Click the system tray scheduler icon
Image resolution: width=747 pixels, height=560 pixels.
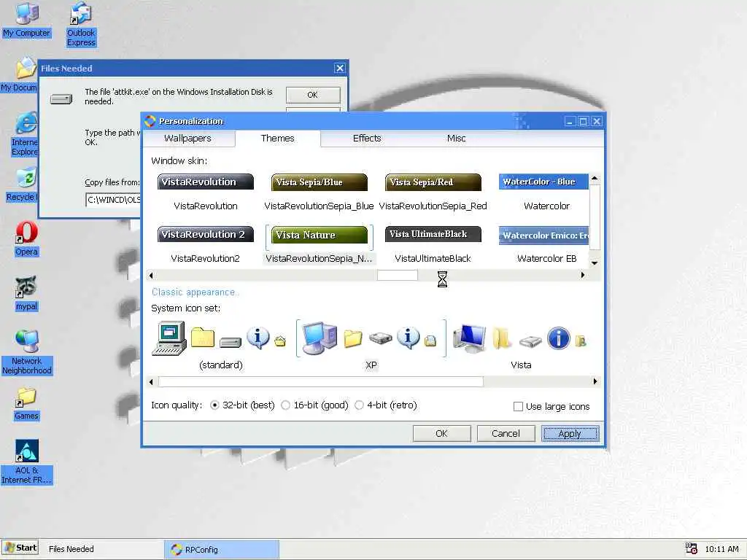pyautogui.click(x=692, y=548)
